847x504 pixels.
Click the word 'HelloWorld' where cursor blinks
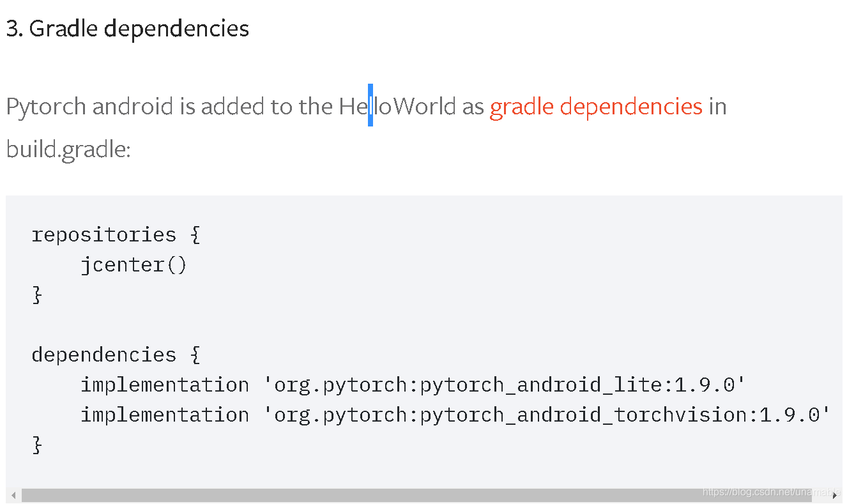point(396,107)
